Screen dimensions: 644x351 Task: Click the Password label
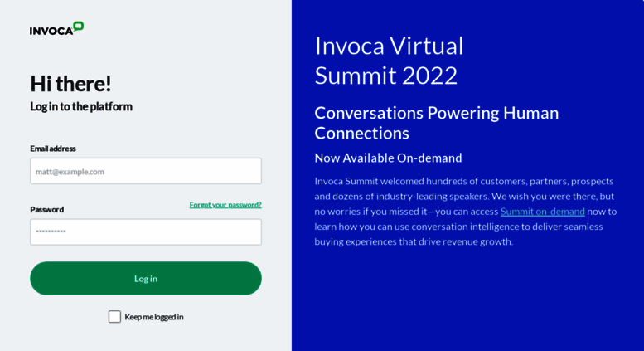click(46, 210)
